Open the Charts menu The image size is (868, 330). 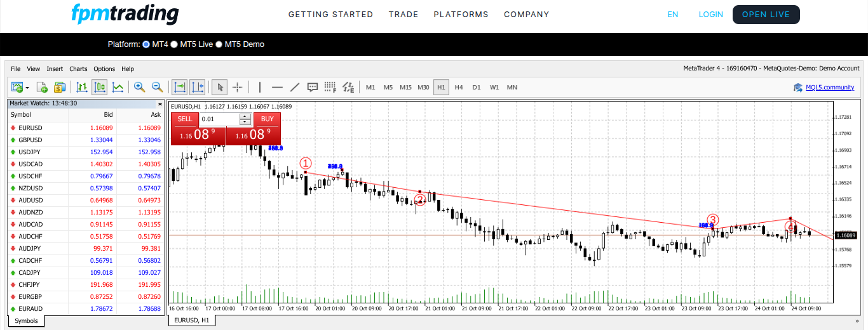pyautogui.click(x=79, y=69)
